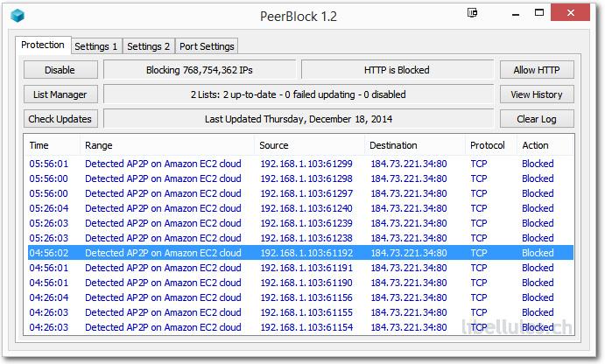Click the HTTP is Blocked status box
The image size is (605, 364).
click(397, 70)
